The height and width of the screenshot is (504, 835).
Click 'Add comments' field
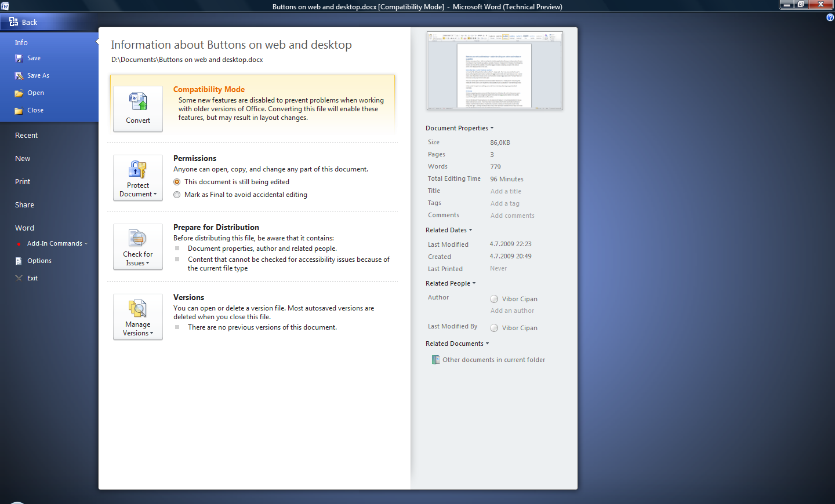point(513,216)
